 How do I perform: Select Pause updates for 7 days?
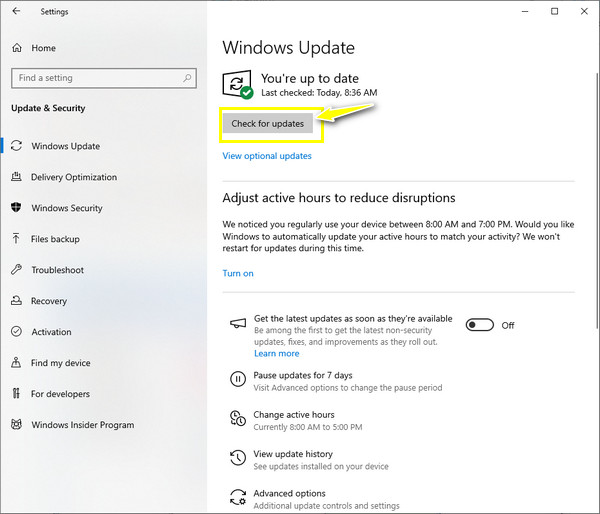[x=303, y=375]
